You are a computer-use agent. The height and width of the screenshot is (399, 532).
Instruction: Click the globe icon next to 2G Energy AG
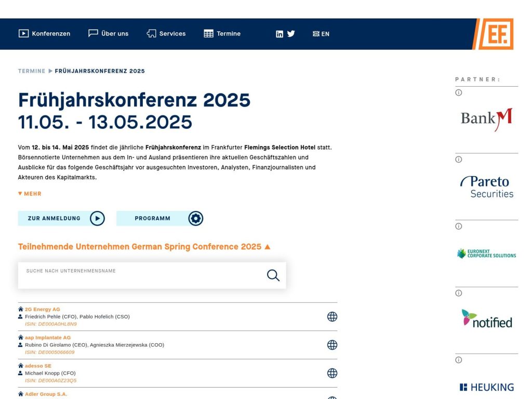click(x=332, y=316)
